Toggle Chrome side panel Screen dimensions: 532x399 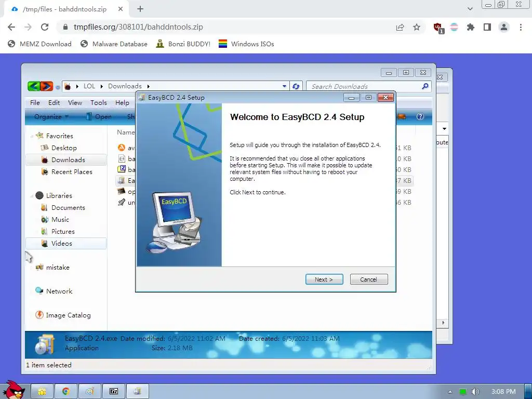[x=487, y=27]
